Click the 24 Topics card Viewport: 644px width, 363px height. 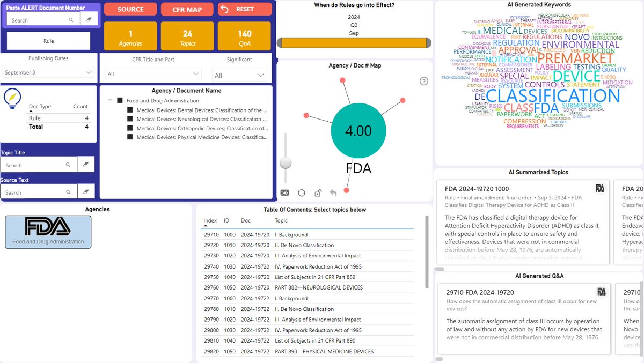pyautogui.click(x=187, y=37)
